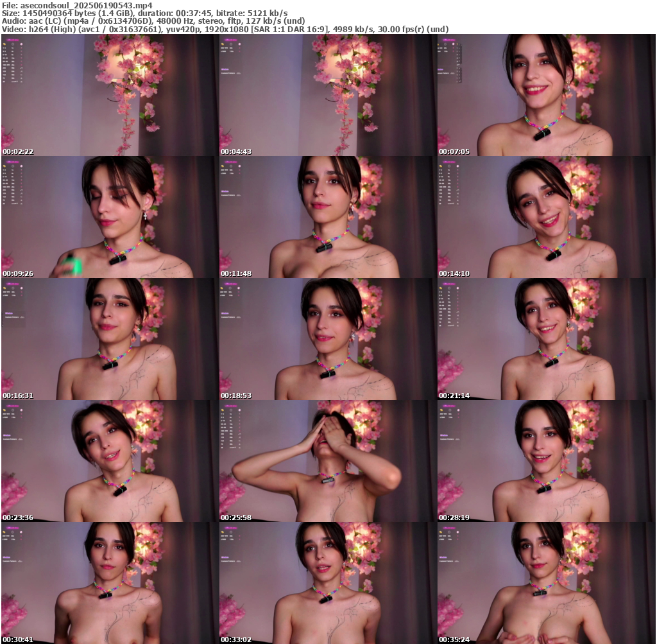Click the '00:07:05' timestamp label
The width and height of the screenshot is (657, 644).
pos(455,152)
